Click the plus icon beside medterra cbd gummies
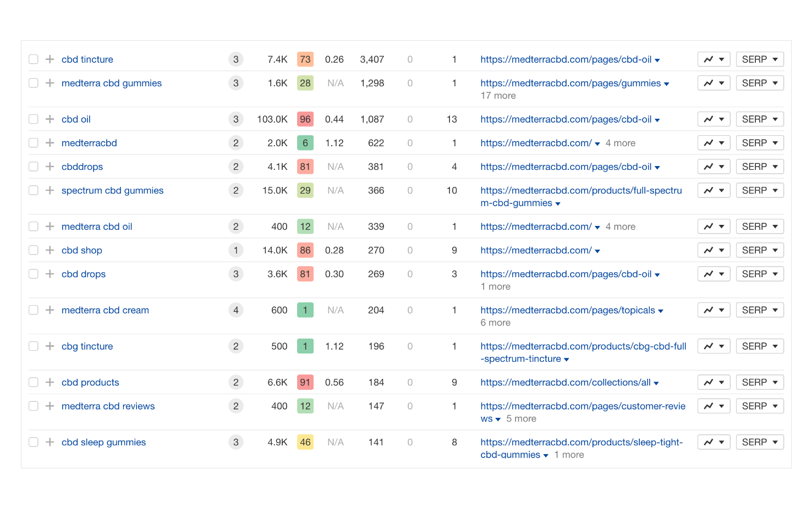This screenshot has width=812, height=508. pyautogui.click(x=50, y=83)
